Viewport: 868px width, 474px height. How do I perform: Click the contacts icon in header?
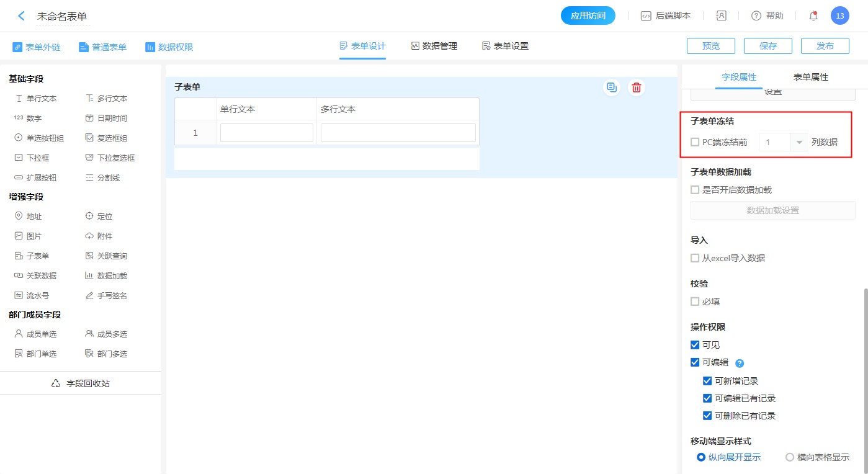point(721,16)
